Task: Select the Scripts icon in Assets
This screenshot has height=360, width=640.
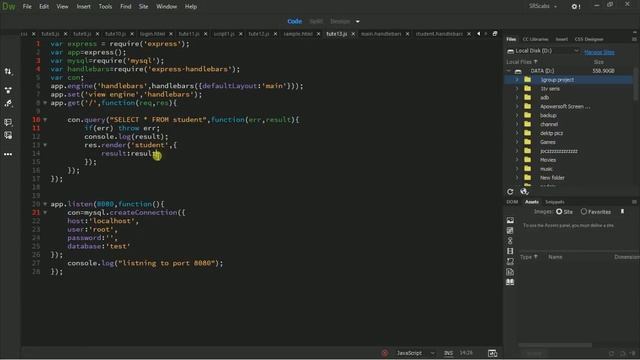Action: point(510,261)
